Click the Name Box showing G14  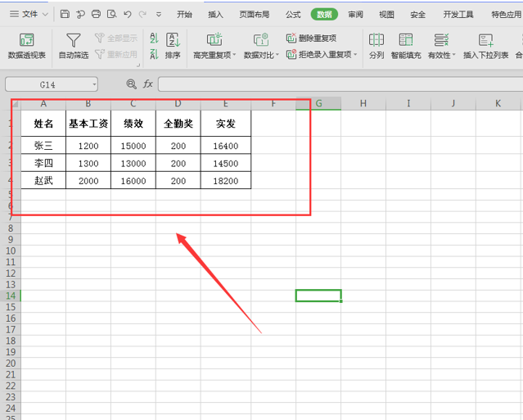point(47,84)
